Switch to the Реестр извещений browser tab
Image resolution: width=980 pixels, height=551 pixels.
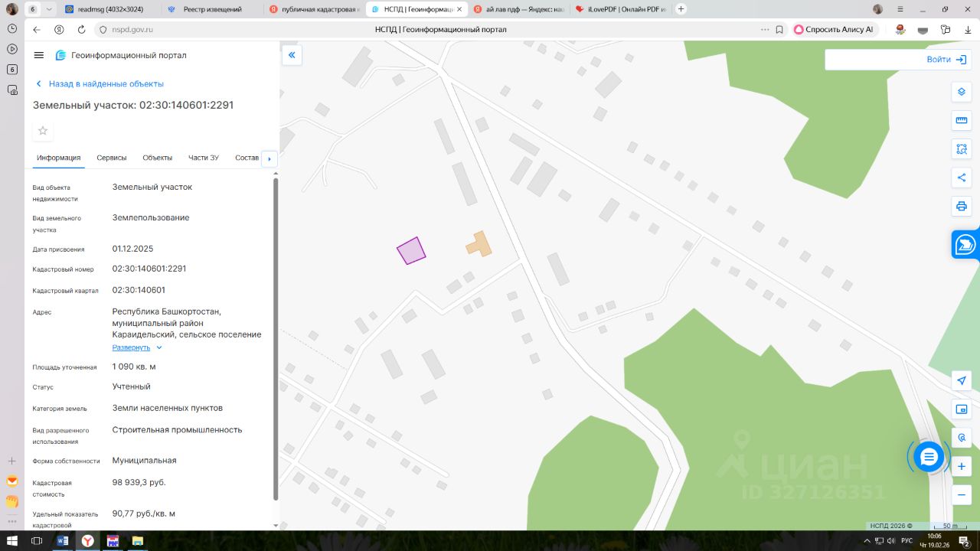pyautogui.click(x=211, y=9)
